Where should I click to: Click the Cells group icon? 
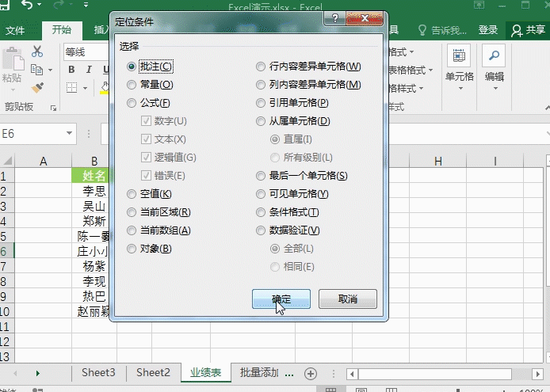tap(459, 55)
